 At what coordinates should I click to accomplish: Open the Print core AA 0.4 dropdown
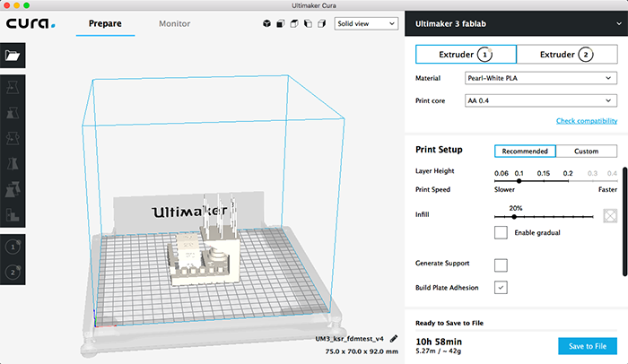click(541, 100)
